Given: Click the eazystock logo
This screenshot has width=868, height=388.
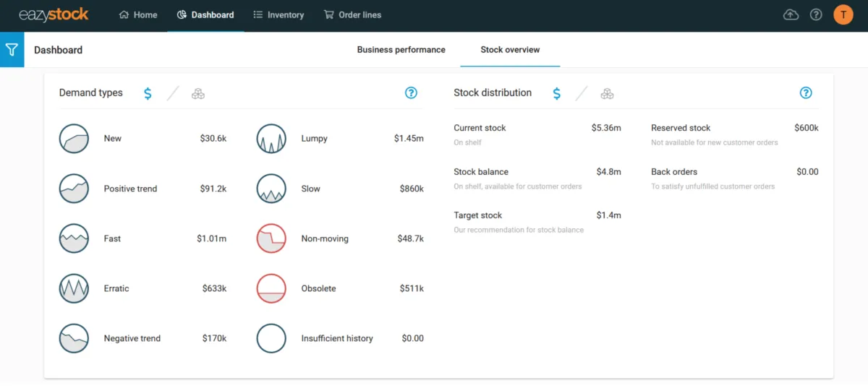Looking at the screenshot, I should pos(54,14).
